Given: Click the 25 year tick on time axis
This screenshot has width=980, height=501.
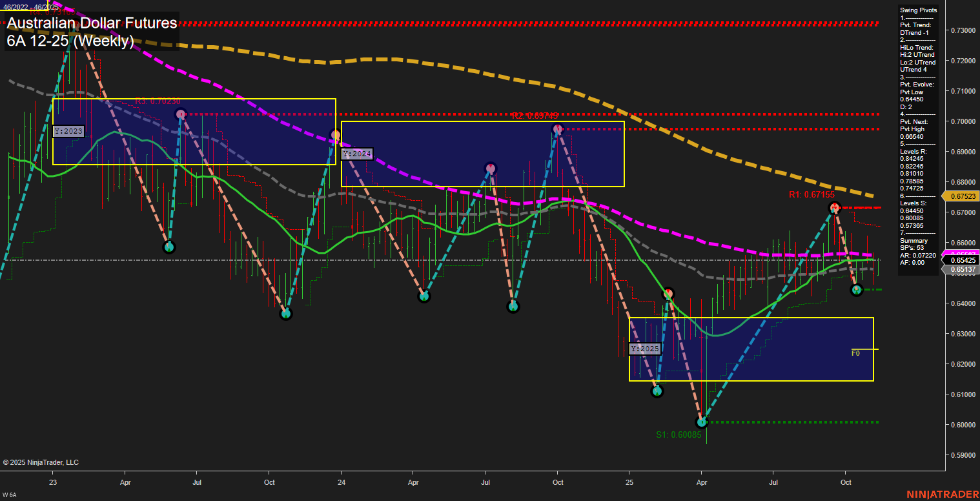Looking at the screenshot, I should click(629, 482).
